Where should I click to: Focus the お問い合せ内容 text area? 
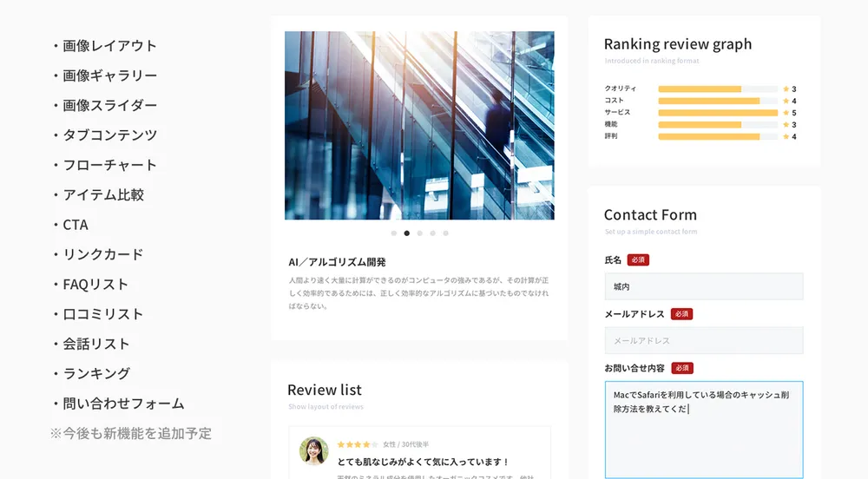704,430
